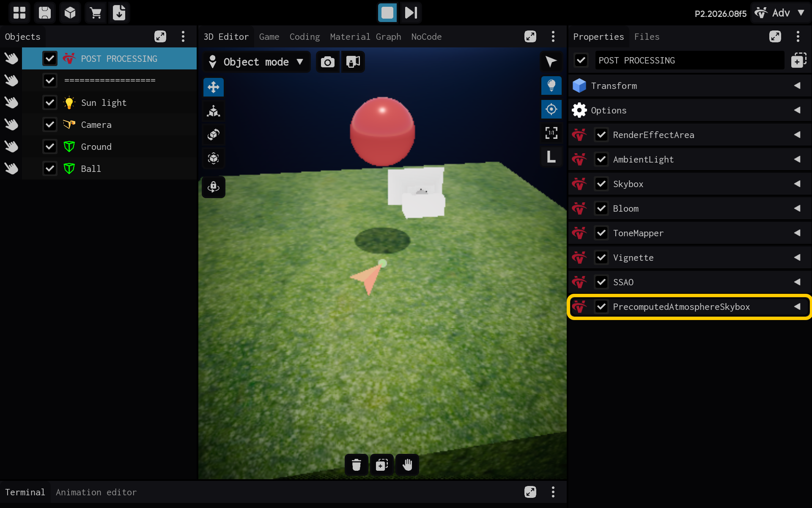
Task: Toggle the Sun light object checkbox
Action: [50, 102]
